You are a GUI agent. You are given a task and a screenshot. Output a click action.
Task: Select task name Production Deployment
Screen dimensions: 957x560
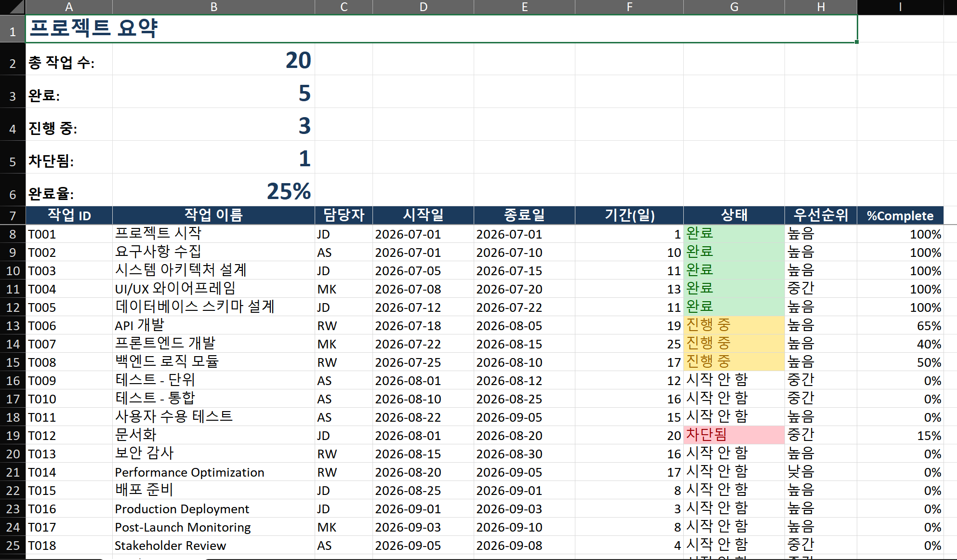[x=213, y=508]
